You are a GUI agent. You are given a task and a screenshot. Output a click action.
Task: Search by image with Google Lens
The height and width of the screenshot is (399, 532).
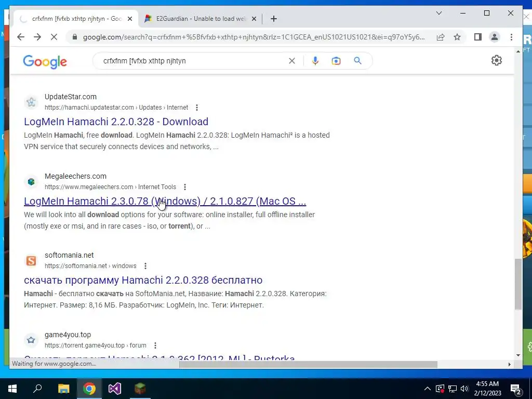[336, 61]
